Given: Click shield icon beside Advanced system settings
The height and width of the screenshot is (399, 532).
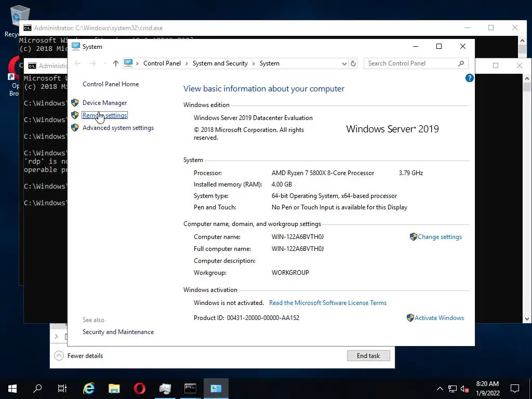Looking at the screenshot, I should 75,128.
